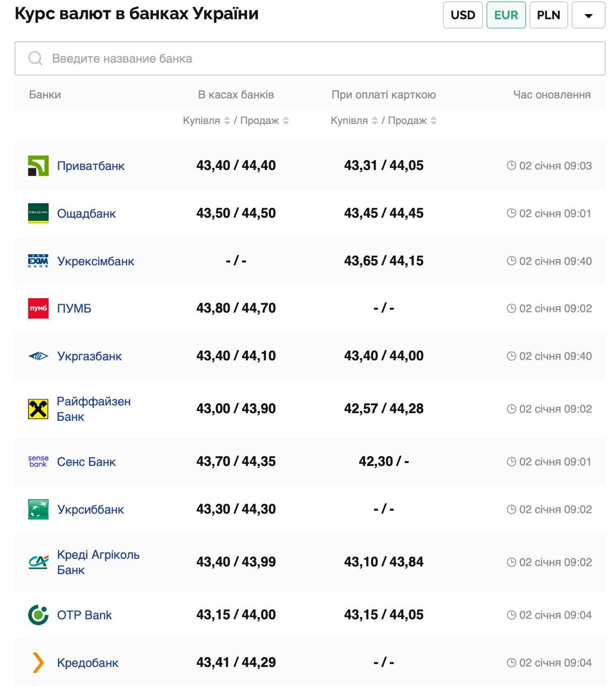
Task: Click the Приватбанк logo icon
Action: (x=38, y=166)
